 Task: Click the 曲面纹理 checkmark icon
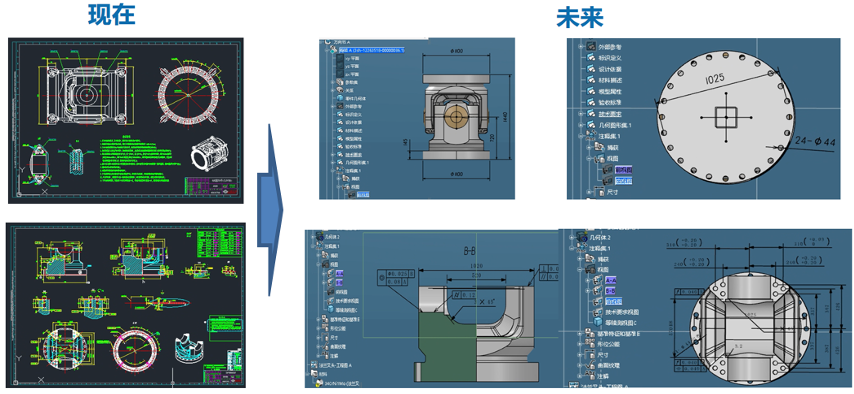pos(590,365)
